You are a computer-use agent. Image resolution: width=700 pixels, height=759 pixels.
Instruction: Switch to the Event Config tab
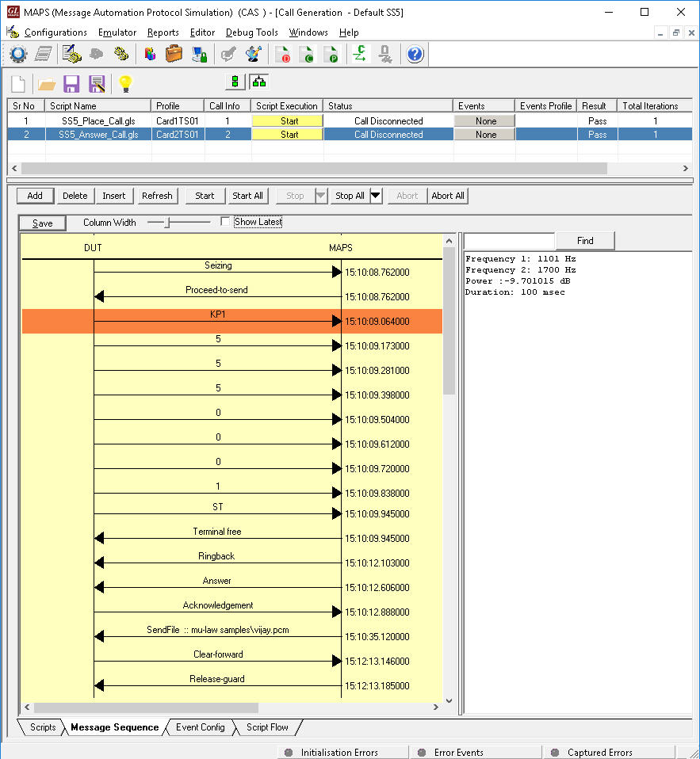200,727
